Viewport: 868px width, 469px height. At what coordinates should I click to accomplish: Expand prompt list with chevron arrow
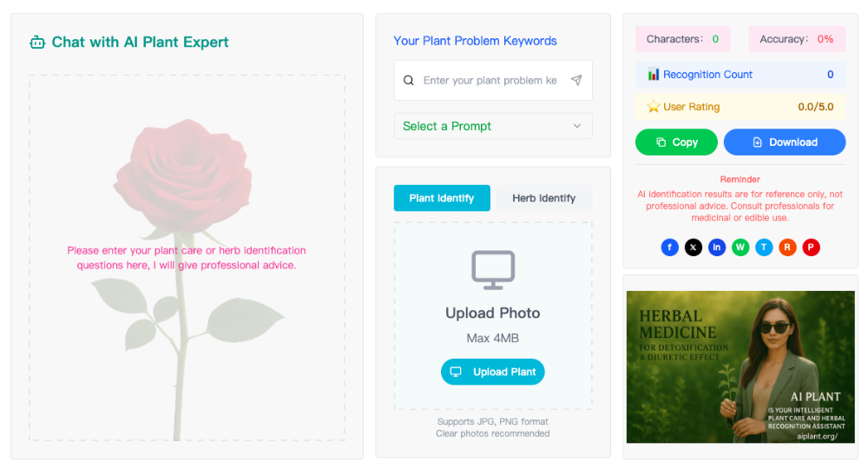click(x=577, y=126)
